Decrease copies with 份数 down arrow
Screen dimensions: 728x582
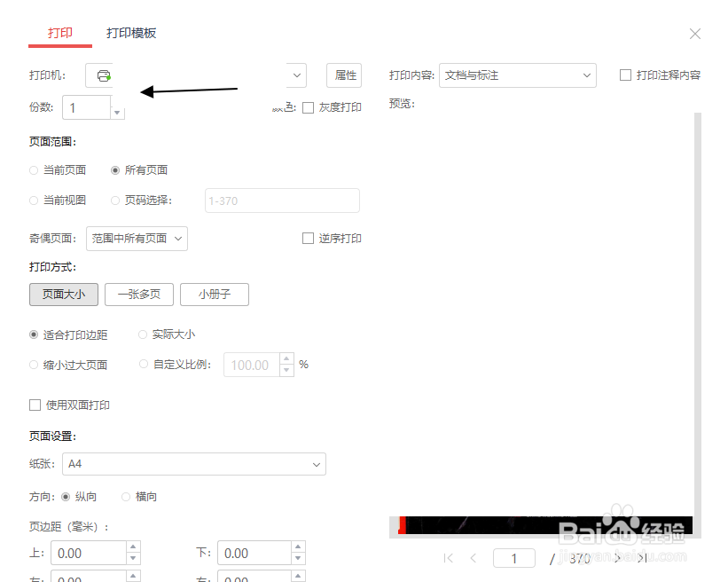[116, 112]
